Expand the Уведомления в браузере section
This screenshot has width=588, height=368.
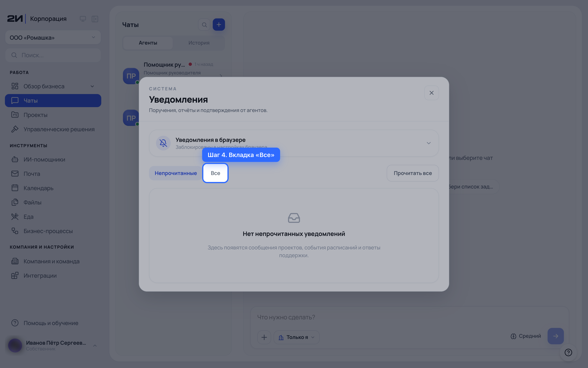click(x=429, y=143)
